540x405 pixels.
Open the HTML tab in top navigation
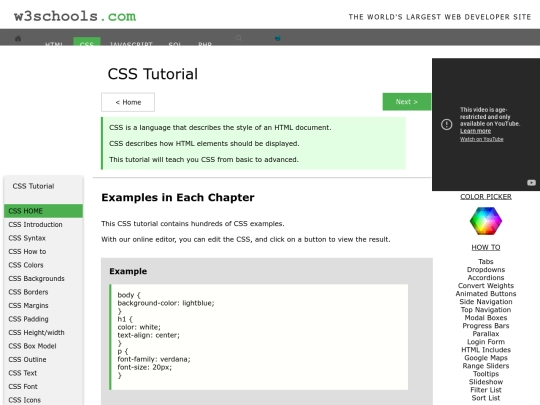(54, 43)
